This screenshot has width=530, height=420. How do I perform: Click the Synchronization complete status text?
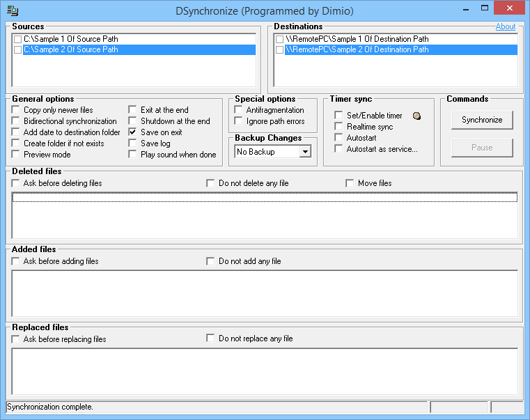[50, 407]
